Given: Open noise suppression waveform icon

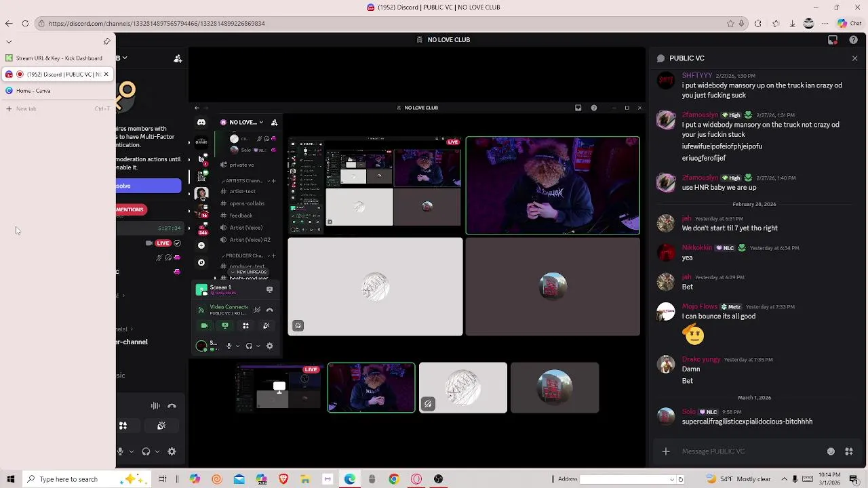Looking at the screenshot, I should 155,406.
